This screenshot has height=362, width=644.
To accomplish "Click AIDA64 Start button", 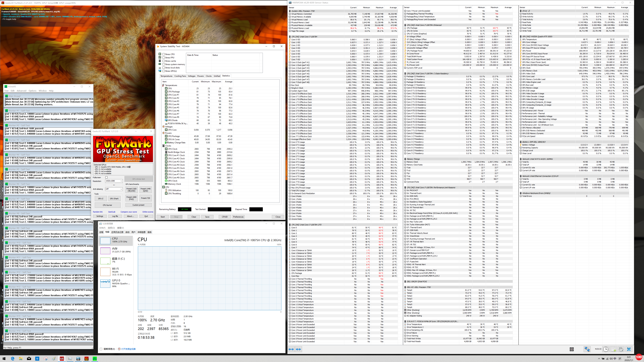I will [163, 217].
